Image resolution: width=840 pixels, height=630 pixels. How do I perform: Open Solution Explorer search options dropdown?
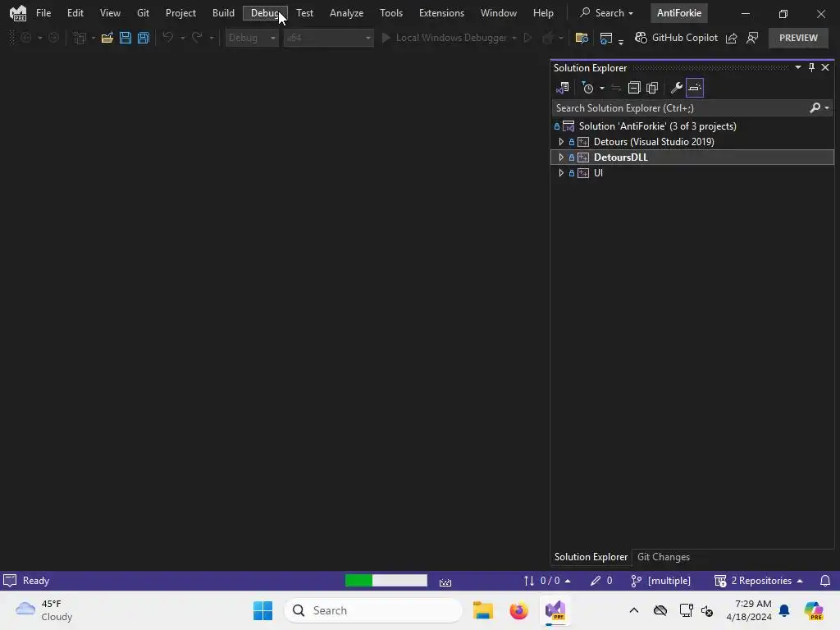827,108
